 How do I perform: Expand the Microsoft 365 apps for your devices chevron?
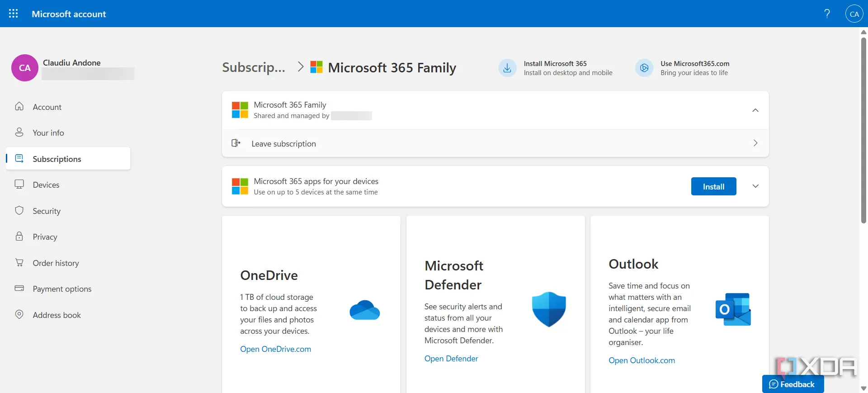[x=755, y=186]
